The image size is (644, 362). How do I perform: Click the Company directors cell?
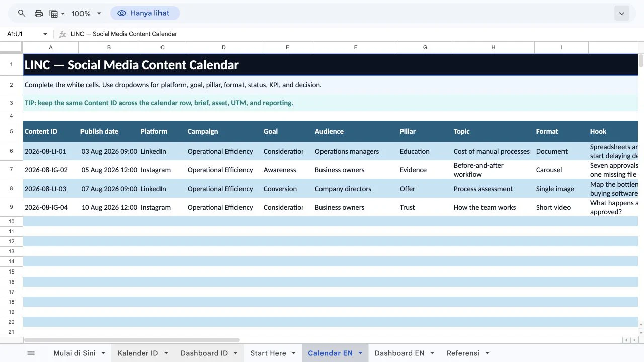pyautogui.click(x=356, y=189)
